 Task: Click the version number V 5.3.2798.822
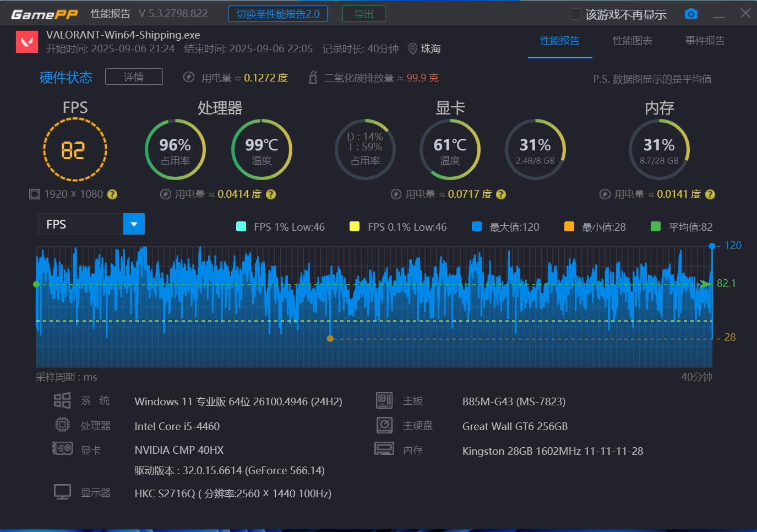click(173, 14)
